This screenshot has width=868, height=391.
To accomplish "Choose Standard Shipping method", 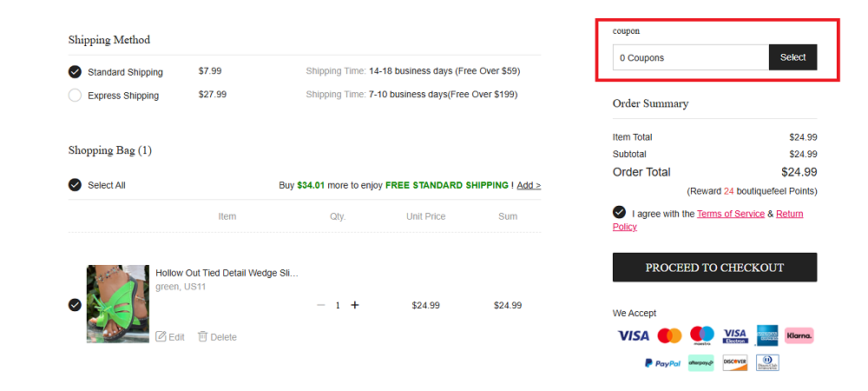I will click(x=75, y=72).
